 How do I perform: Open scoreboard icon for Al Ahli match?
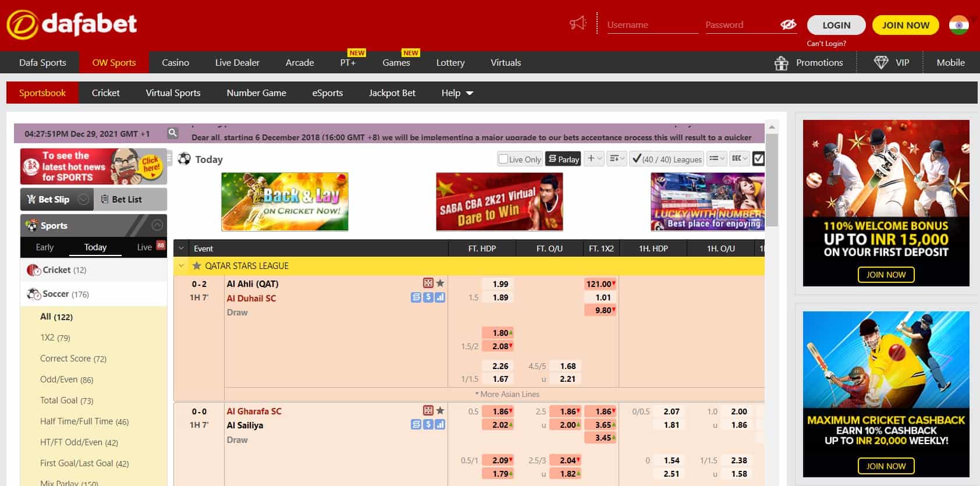tap(428, 283)
